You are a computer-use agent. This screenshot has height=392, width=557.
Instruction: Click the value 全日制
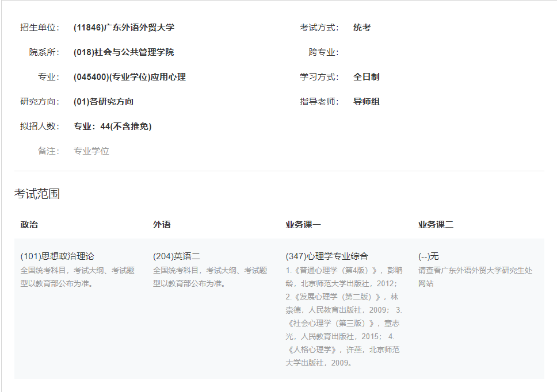pos(366,77)
